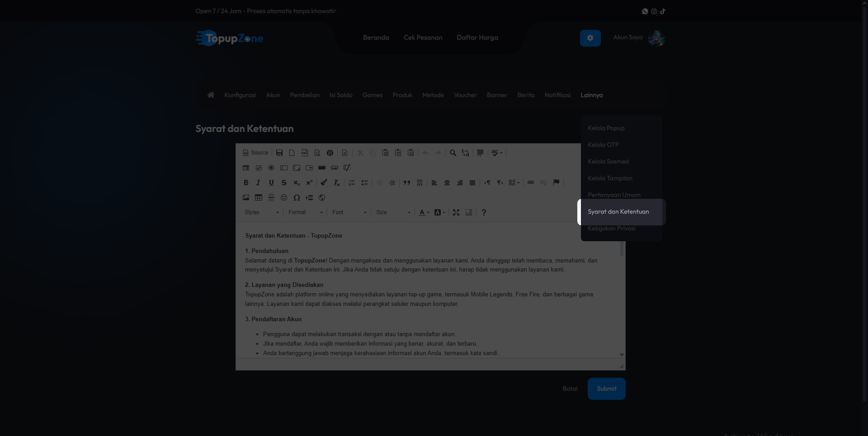Insert a Textarea form element
This screenshot has height=436, width=868.
(x=297, y=168)
